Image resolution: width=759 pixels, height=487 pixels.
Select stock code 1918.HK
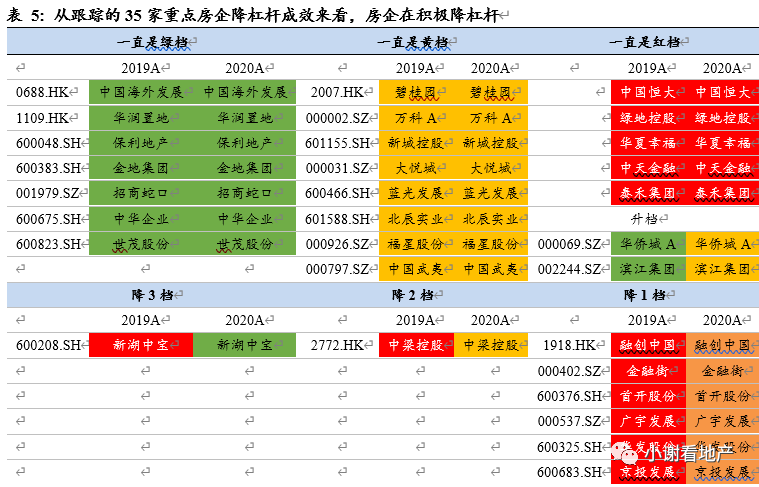click(569, 345)
